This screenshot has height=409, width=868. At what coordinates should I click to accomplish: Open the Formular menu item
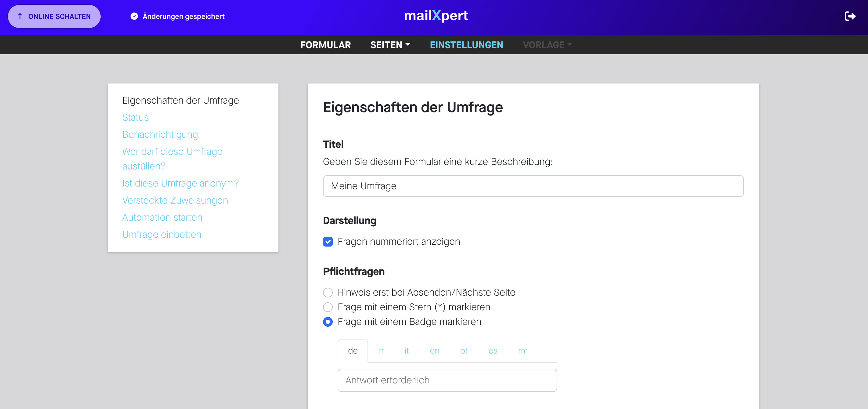click(x=325, y=45)
